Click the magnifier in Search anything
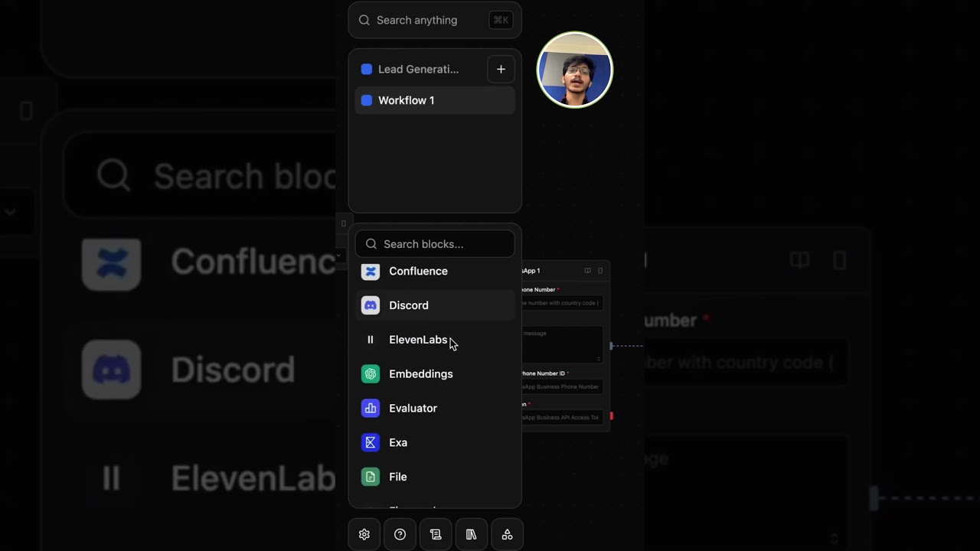The height and width of the screenshot is (551, 980). point(364,21)
